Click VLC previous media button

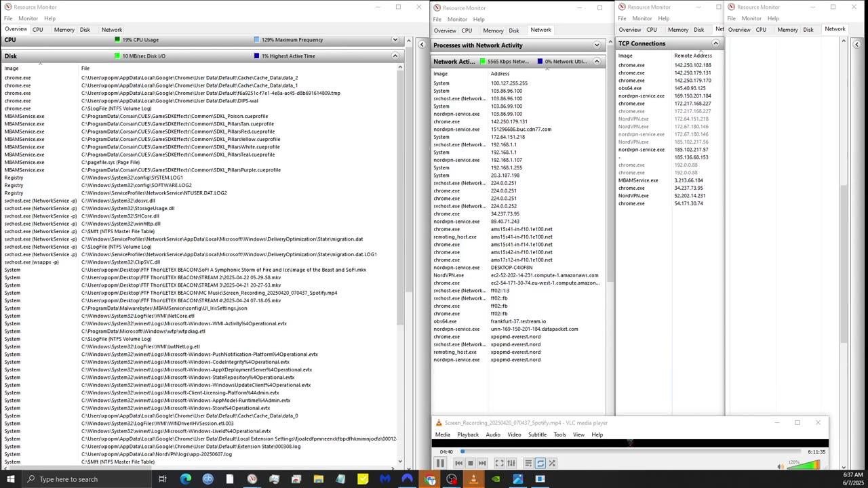458,463
